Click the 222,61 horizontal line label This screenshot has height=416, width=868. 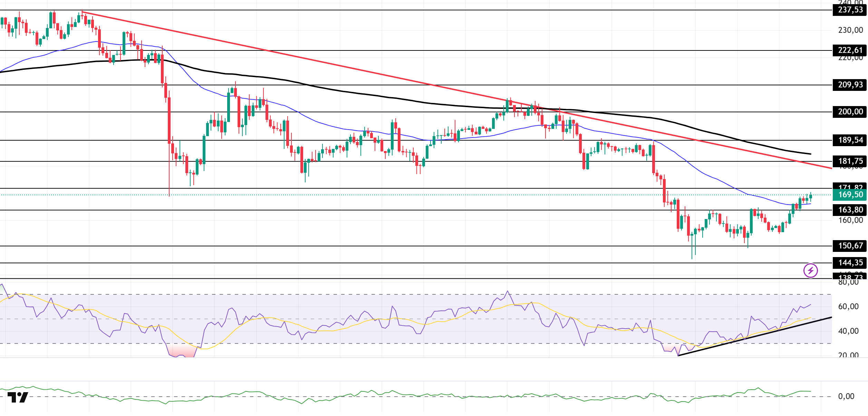[x=850, y=50]
